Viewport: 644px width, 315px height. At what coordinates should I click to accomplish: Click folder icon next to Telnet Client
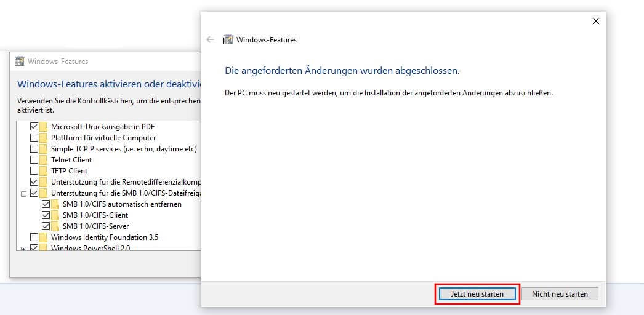(44, 159)
